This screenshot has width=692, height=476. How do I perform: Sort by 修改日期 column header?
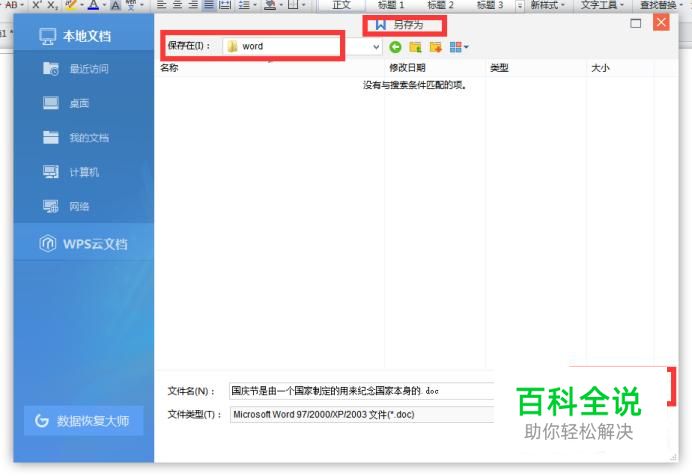407,68
